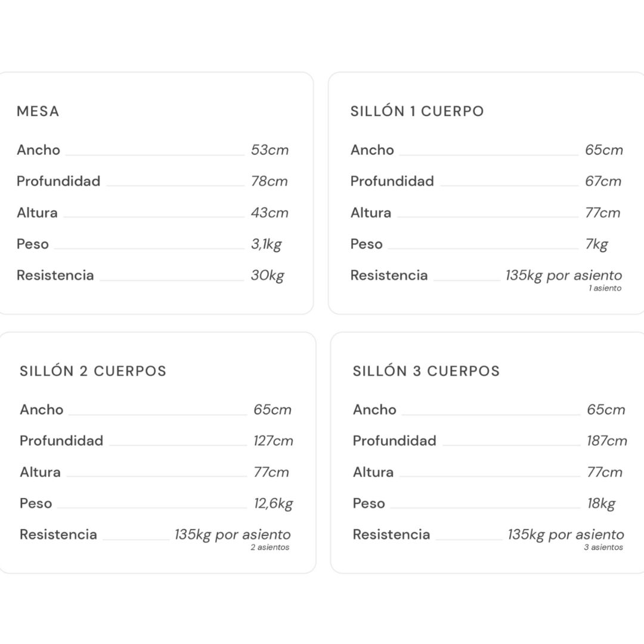Screen dimensions: 644x644
Task: Click the SILLÓN 3 CUERPOS heading
Action: click(x=426, y=371)
